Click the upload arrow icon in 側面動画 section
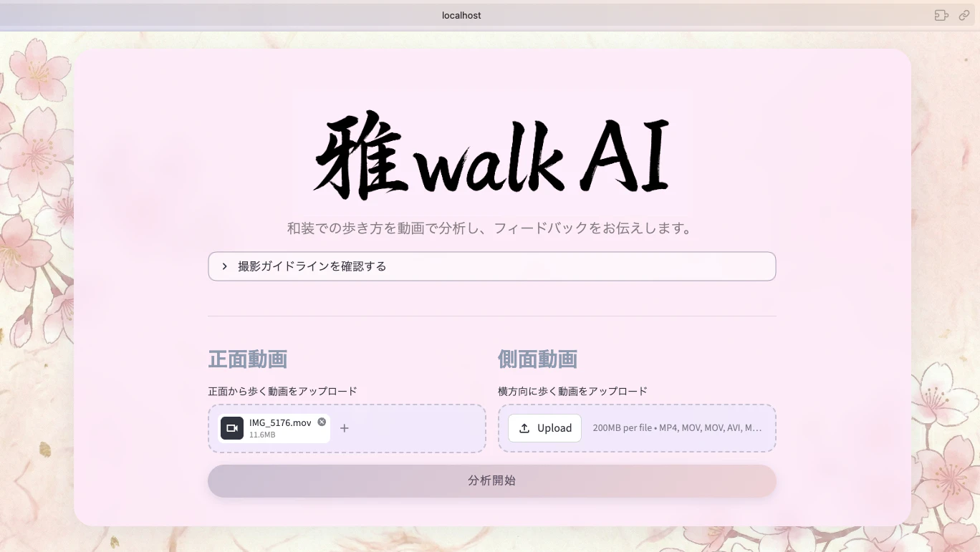 524,427
